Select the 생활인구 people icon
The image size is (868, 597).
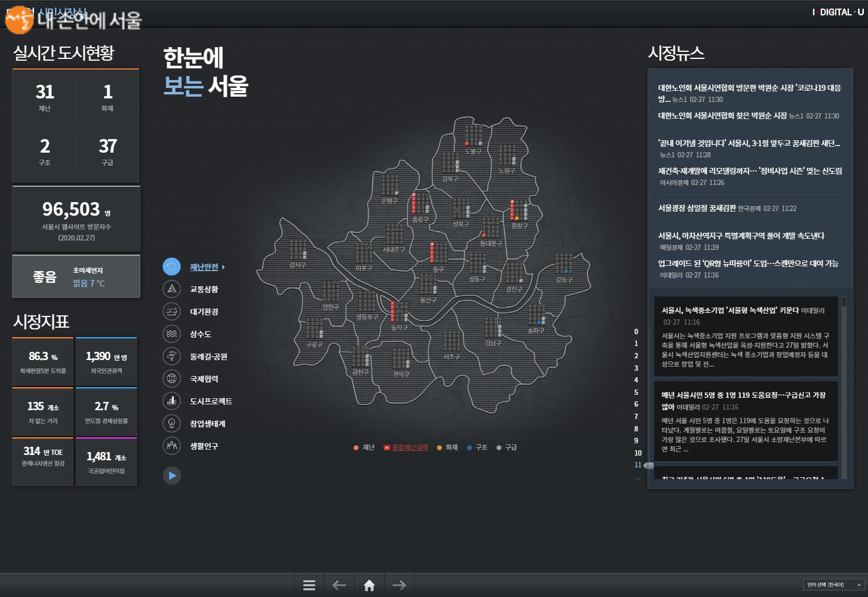coord(171,446)
